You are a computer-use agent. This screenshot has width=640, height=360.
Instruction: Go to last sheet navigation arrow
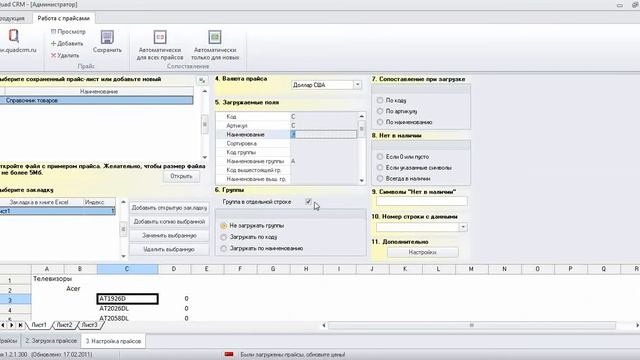pyautogui.click(x=20, y=325)
